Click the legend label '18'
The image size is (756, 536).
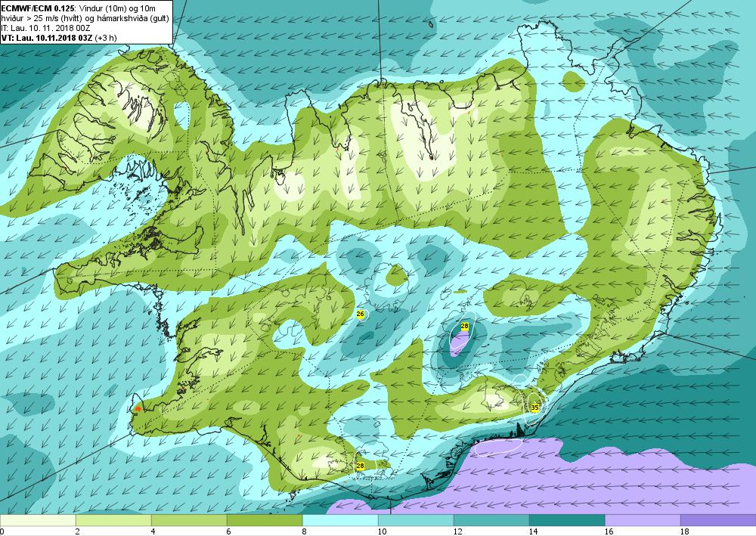(x=685, y=531)
